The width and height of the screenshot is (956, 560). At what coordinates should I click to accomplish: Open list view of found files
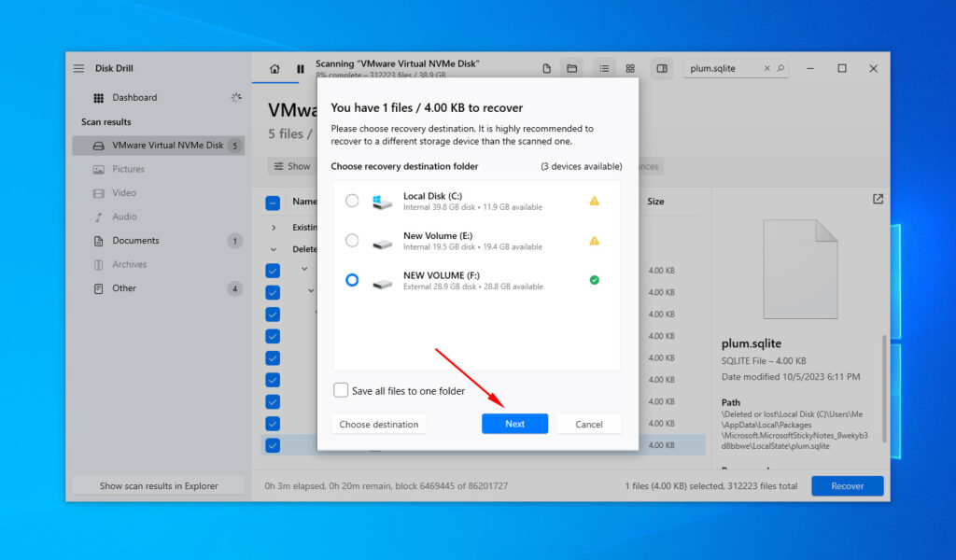[604, 68]
